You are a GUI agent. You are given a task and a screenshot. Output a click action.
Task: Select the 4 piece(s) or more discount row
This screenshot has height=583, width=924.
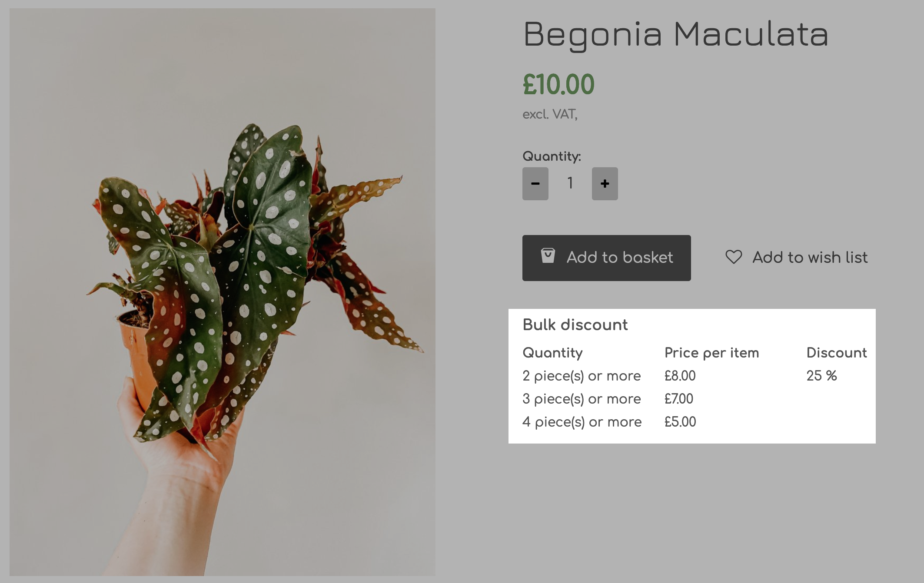[x=583, y=421]
